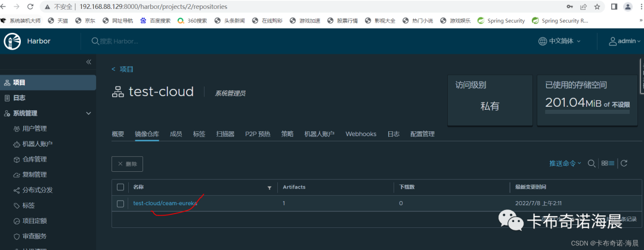The image size is (644, 250).
Task: Open the 中文简体 language dropdown
Action: click(x=559, y=41)
